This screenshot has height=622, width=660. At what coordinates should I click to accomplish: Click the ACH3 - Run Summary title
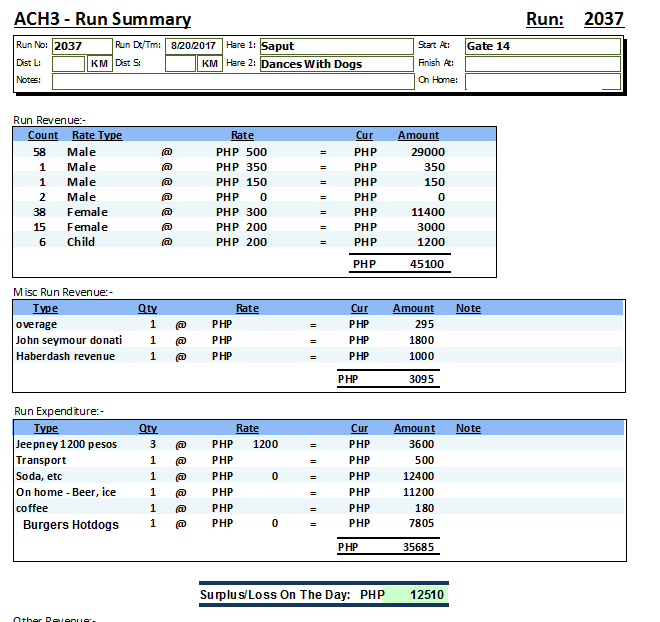(102, 19)
